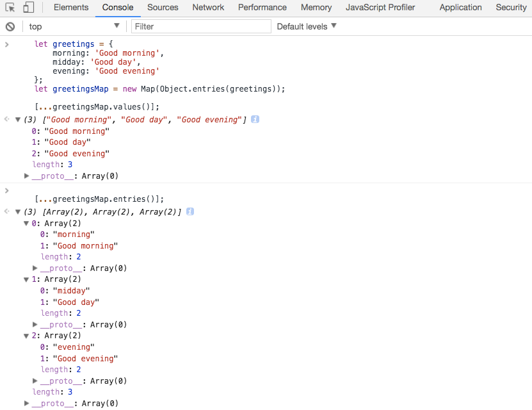This screenshot has width=532, height=410.
Task: Expand __proto__ under the morning entry
Action: pos(35,268)
